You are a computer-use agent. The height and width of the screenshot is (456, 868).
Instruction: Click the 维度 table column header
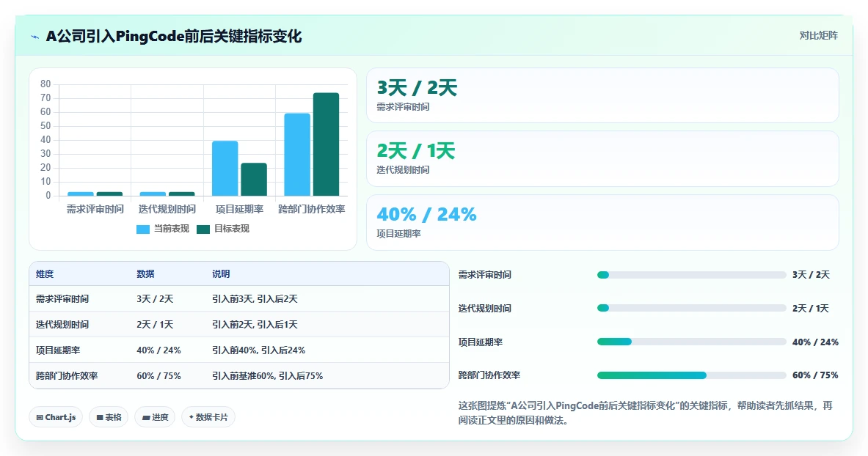pyautogui.click(x=45, y=274)
